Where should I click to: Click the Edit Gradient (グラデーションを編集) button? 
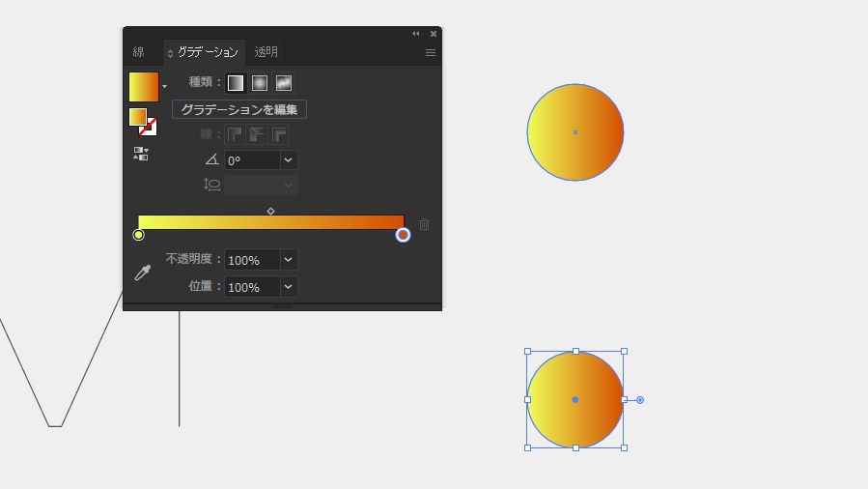(239, 109)
